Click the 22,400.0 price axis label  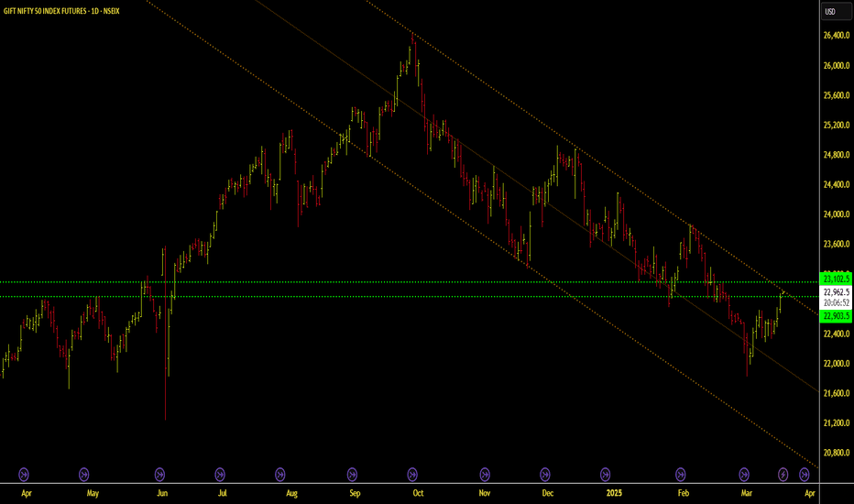click(836, 334)
